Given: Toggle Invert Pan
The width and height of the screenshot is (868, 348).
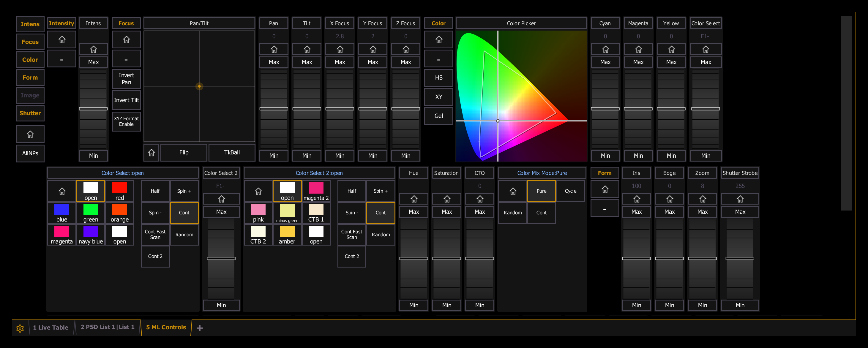Looking at the screenshot, I should [x=126, y=79].
